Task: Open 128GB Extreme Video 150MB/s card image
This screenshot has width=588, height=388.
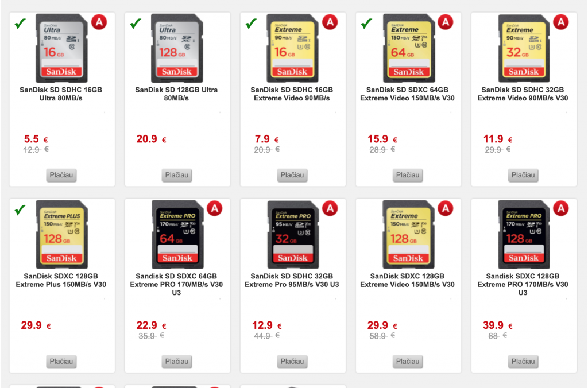Action: 408,234
